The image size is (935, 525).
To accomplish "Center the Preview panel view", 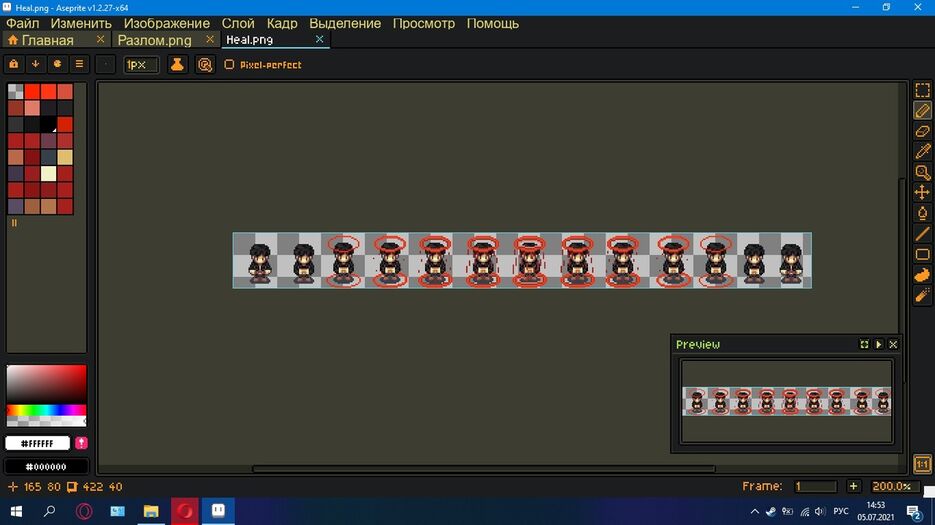I will (864, 344).
